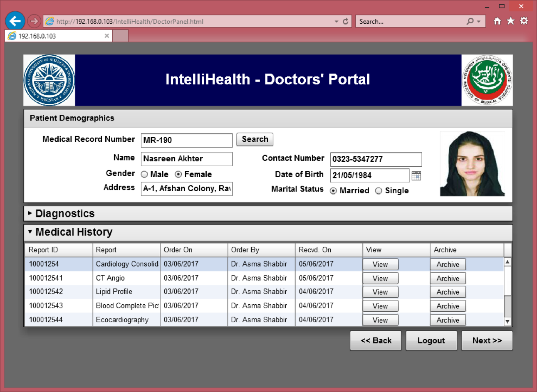Click the magnifier icon in the search box
537x392 pixels.
(470, 21)
